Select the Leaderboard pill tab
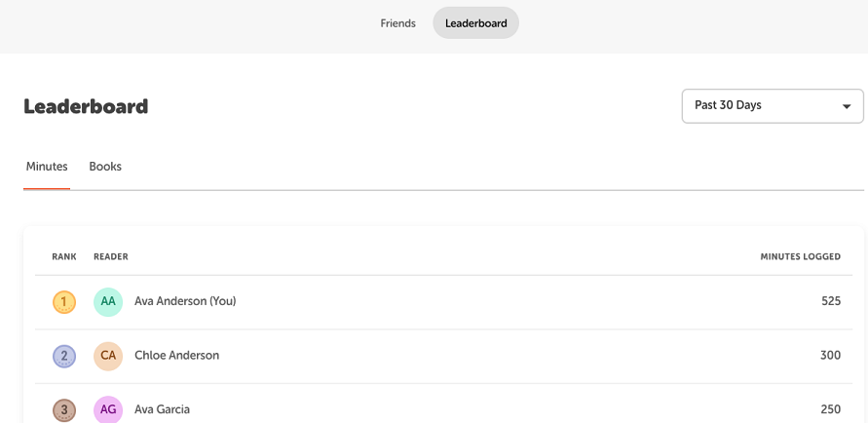 click(x=475, y=23)
